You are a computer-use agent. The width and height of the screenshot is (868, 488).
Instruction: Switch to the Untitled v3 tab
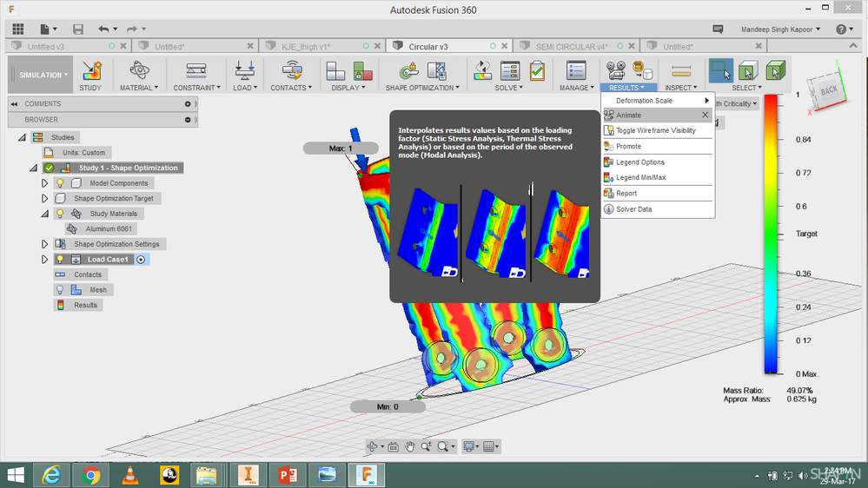(x=66, y=47)
